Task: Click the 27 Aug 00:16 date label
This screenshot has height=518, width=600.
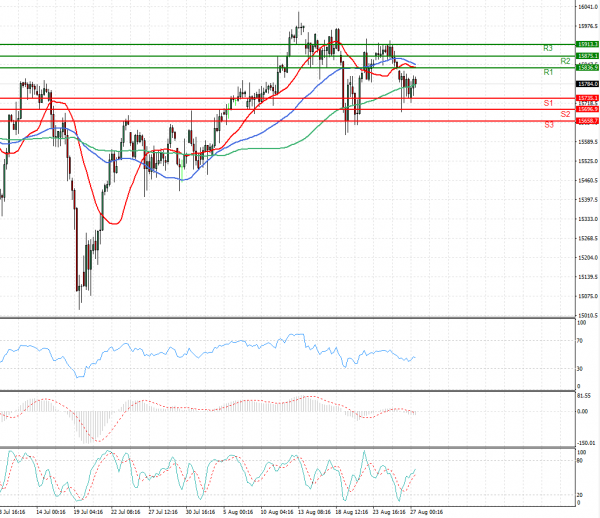Action: coord(425,512)
